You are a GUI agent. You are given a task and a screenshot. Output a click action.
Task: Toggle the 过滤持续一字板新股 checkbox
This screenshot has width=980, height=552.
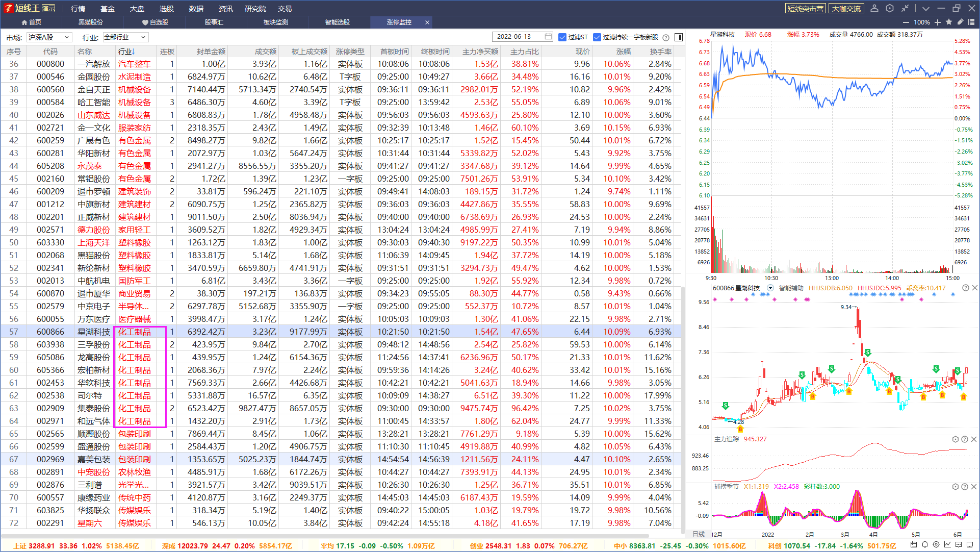tap(597, 37)
